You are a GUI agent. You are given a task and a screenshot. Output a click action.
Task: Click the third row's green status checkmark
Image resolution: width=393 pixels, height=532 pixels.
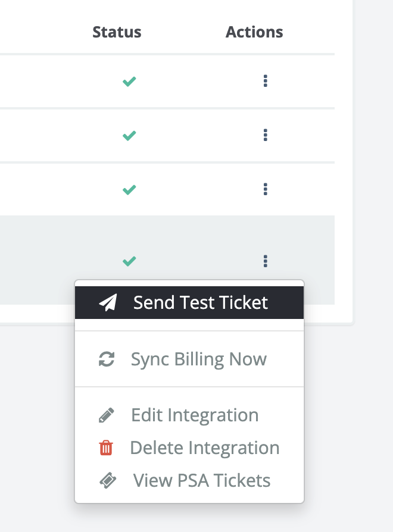pyautogui.click(x=129, y=190)
